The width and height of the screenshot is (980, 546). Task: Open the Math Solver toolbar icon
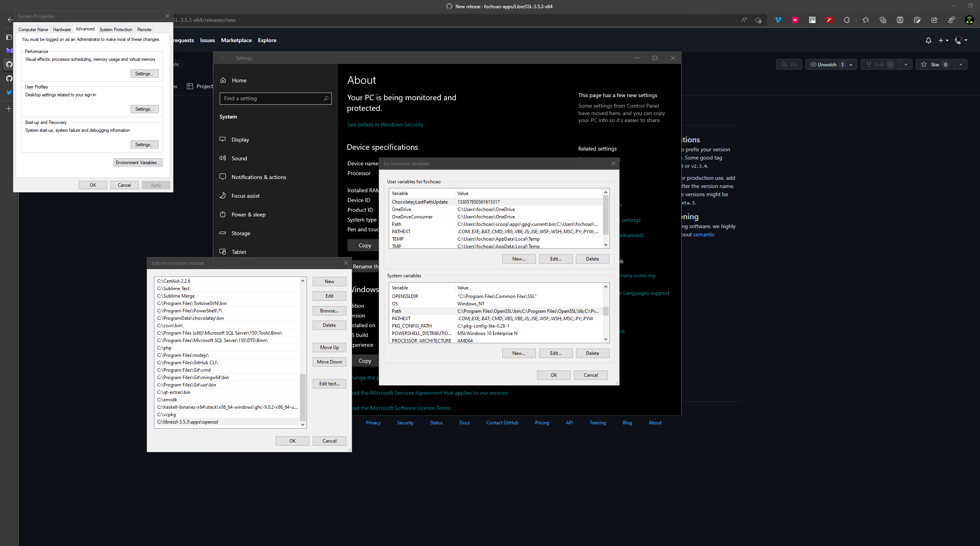point(900,19)
